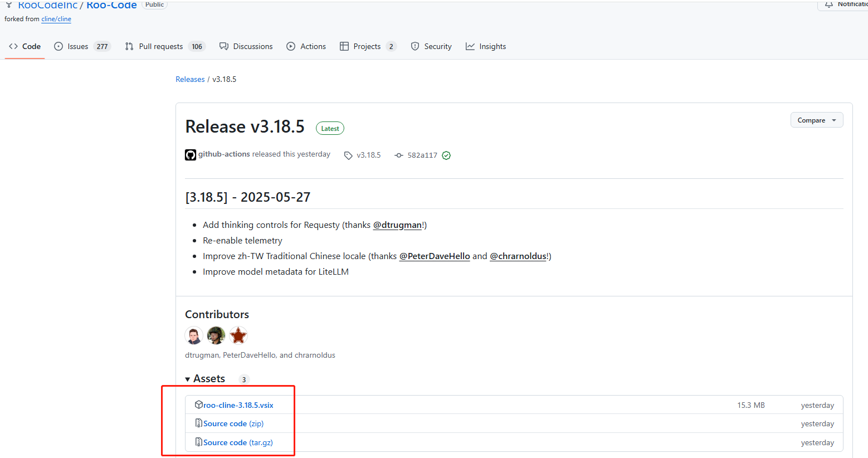Open the Compare dropdown

point(817,120)
